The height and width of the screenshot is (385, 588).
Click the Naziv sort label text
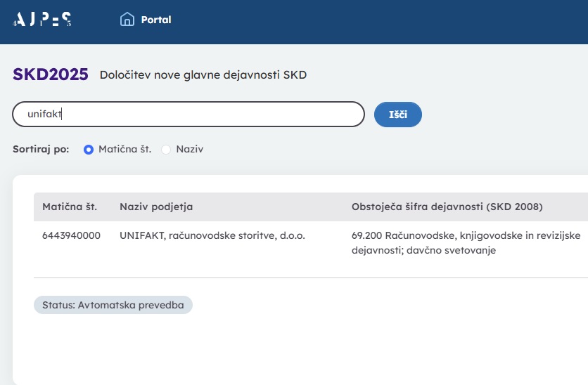tap(189, 150)
